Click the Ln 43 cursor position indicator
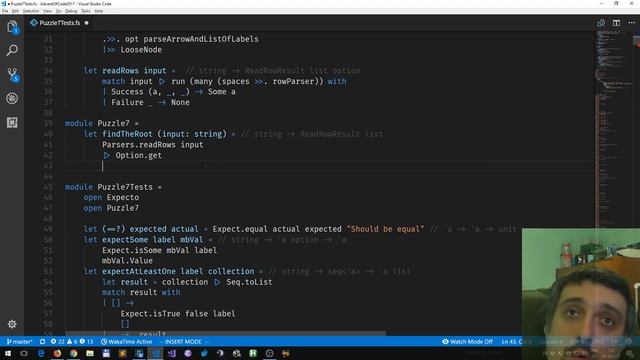This screenshot has height=360, width=640. point(515,342)
